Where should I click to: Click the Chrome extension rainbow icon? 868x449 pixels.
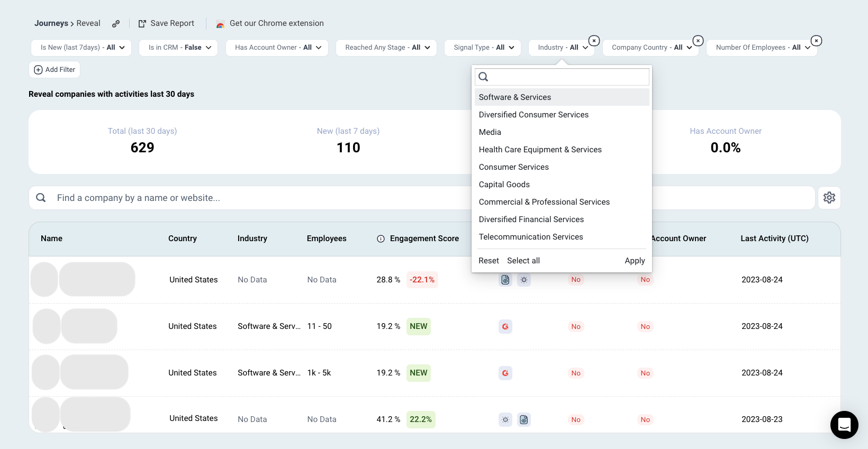tap(220, 24)
